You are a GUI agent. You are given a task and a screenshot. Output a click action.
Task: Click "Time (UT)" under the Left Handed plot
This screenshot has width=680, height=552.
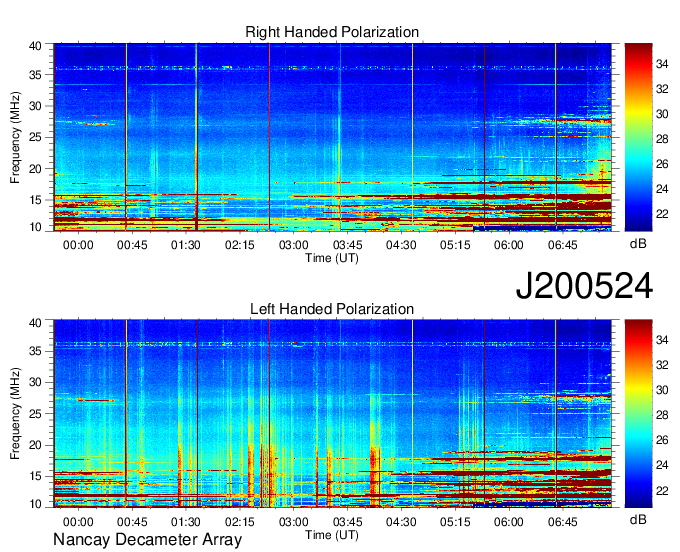pos(332,535)
